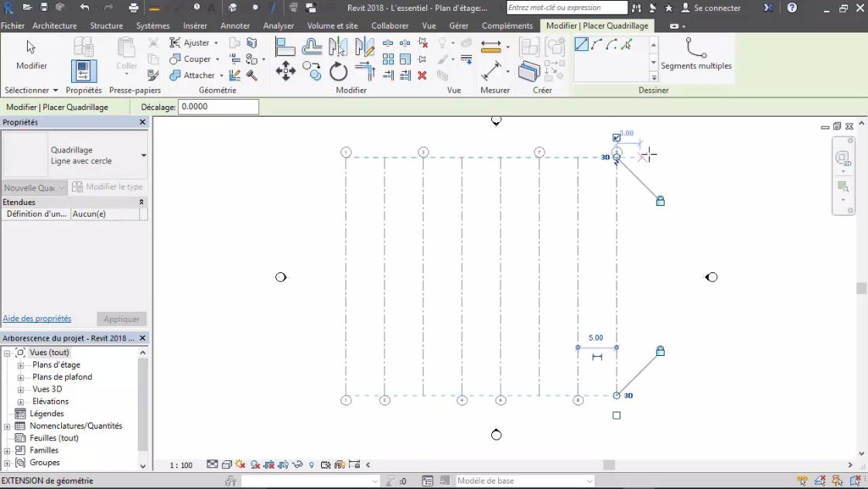Toggle Select Elements by Face status icon
The height and width of the screenshot is (489, 868).
pyautogui.click(x=856, y=480)
